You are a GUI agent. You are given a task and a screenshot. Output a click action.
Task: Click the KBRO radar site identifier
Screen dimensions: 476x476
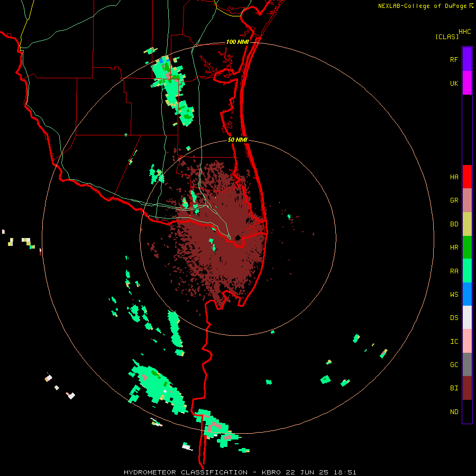[x=271, y=472]
